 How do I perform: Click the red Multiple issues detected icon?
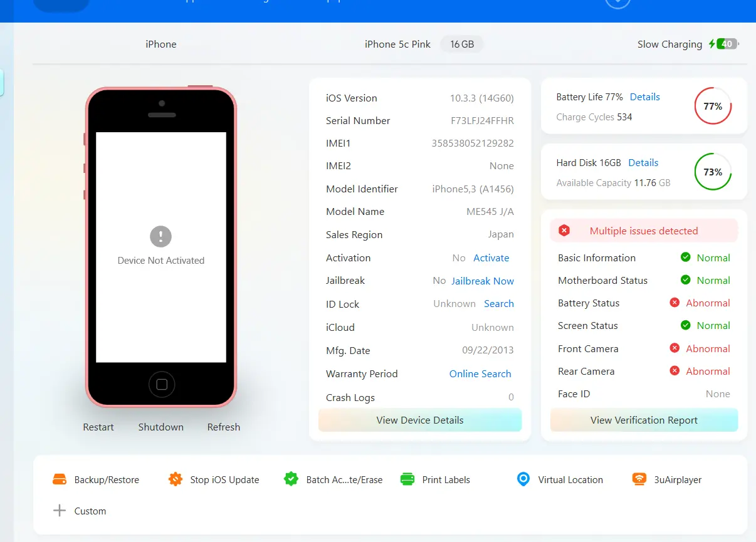point(564,231)
